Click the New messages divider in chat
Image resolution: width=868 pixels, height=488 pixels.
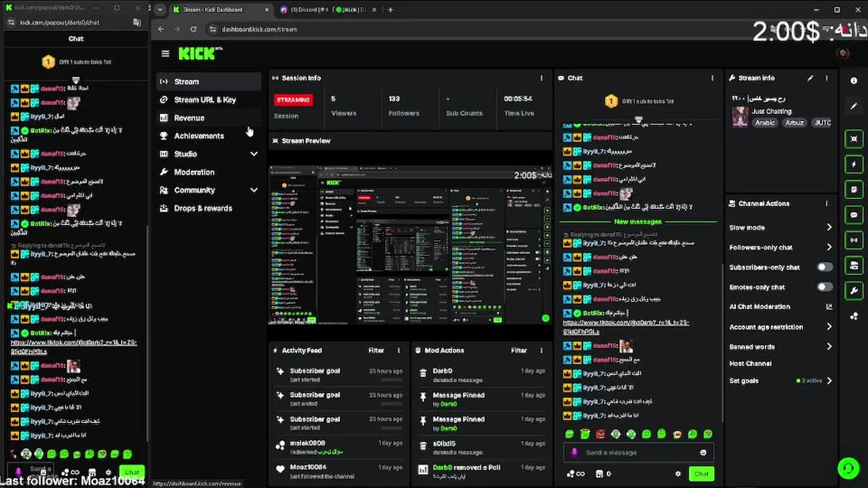pos(637,222)
